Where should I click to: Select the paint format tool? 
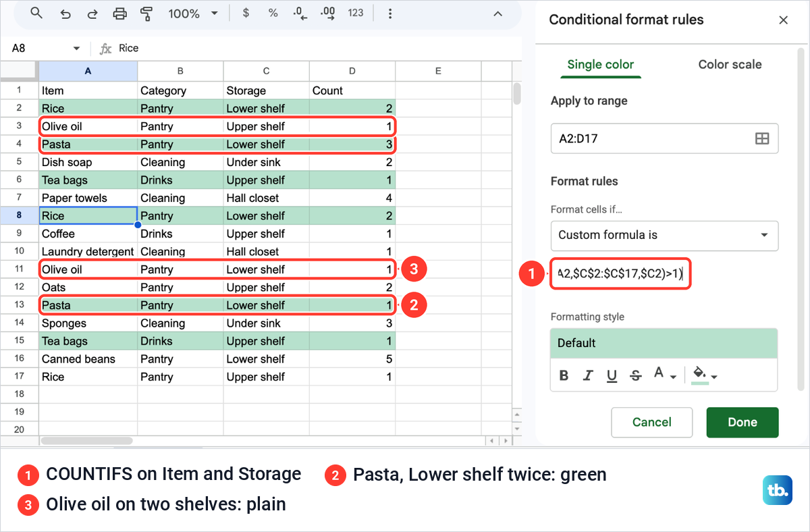click(x=146, y=14)
